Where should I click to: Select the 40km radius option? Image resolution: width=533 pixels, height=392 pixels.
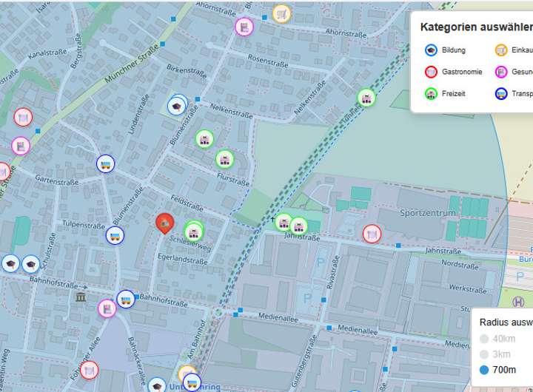coord(497,338)
